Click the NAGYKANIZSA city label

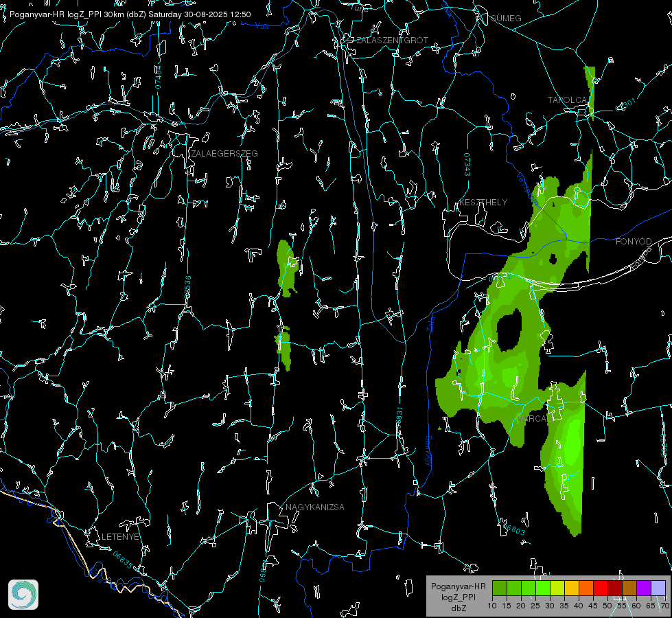[x=315, y=507]
